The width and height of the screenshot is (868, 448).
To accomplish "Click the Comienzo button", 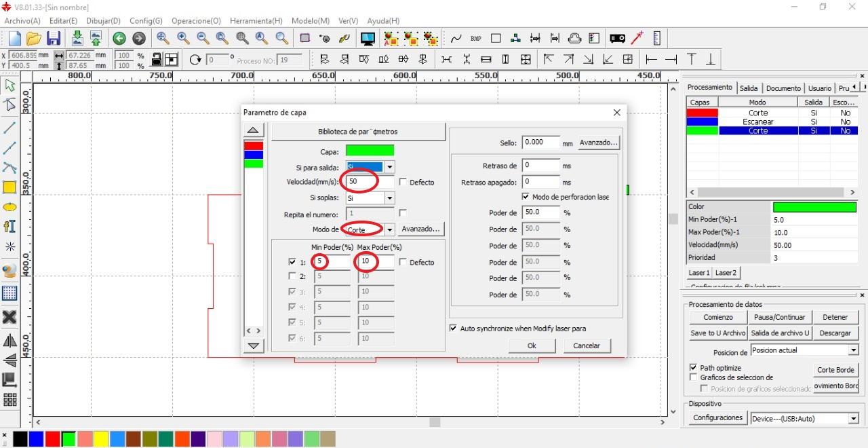I will [x=718, y=317].
